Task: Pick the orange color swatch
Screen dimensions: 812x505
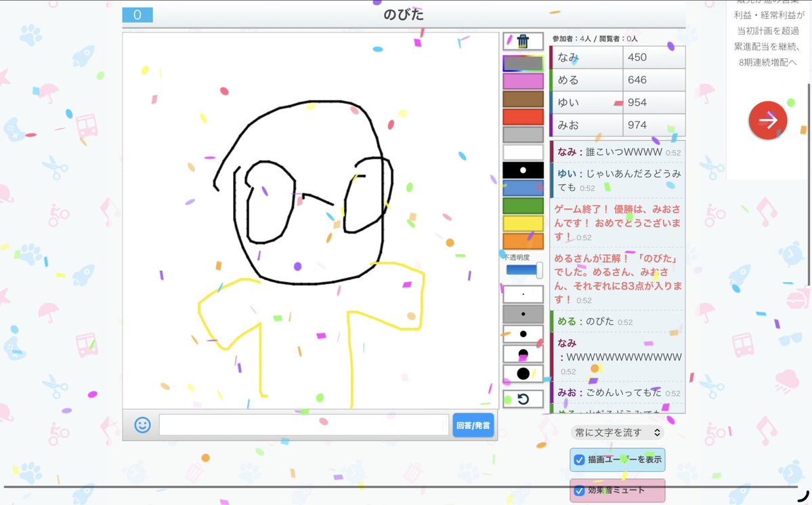Action: click(523, 241)
